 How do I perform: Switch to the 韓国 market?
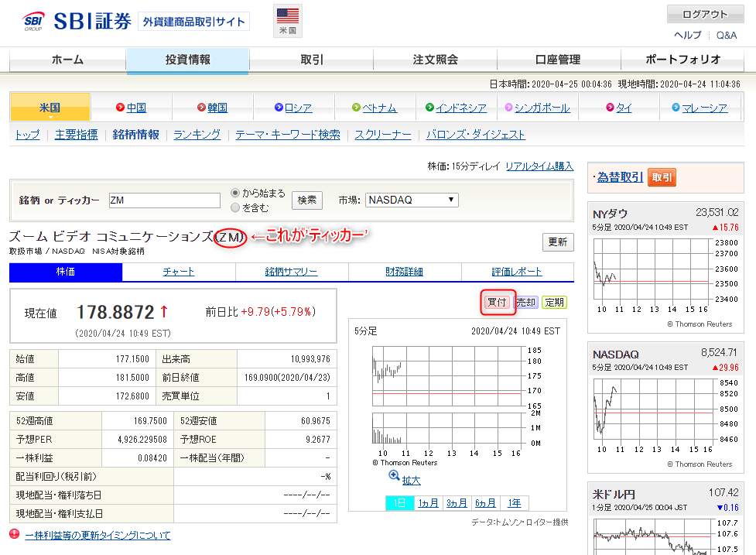click(217, 108)
